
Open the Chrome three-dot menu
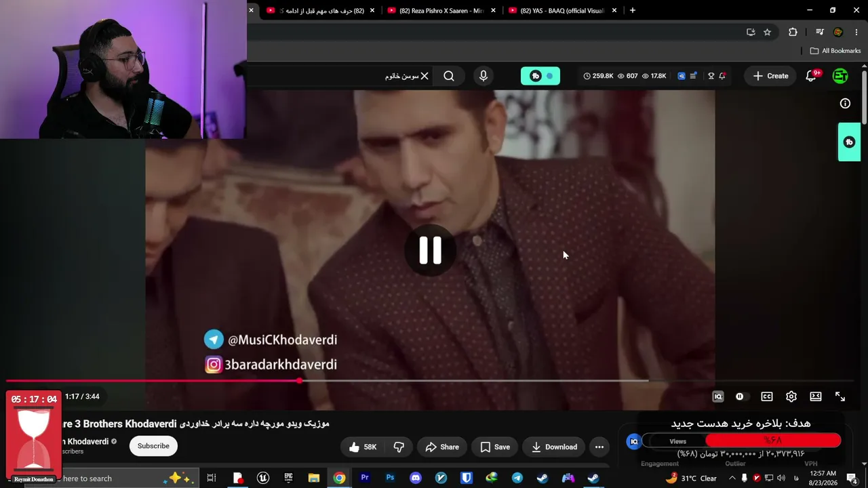click(857, 32)
